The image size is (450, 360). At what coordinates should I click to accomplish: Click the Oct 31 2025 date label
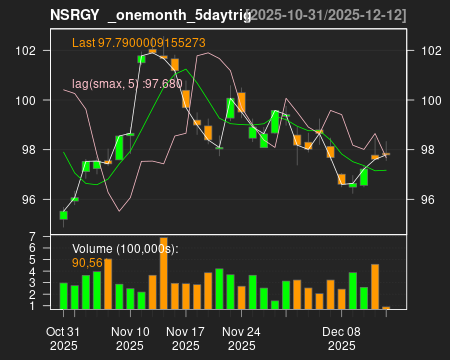coord(63,339)
